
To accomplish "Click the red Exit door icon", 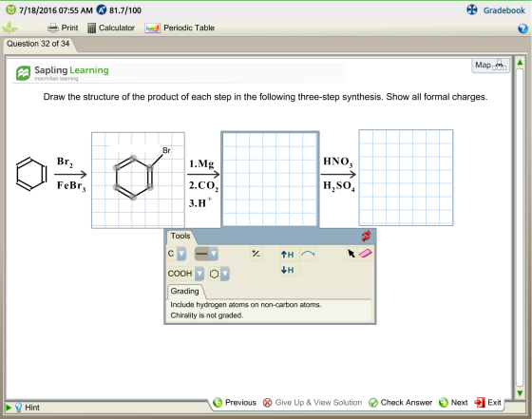I will coord(480,403).
